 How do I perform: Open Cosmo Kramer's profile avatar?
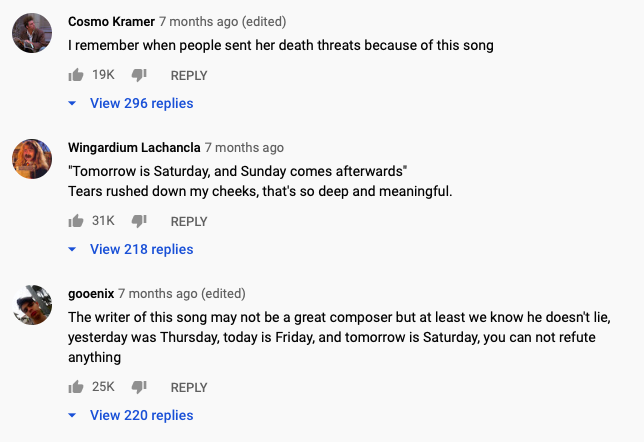(32, 32)
